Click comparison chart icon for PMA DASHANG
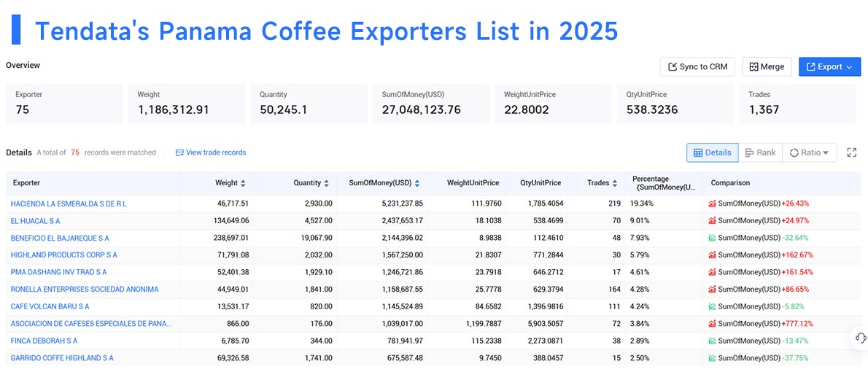868x372 pixels. [713, 272]
